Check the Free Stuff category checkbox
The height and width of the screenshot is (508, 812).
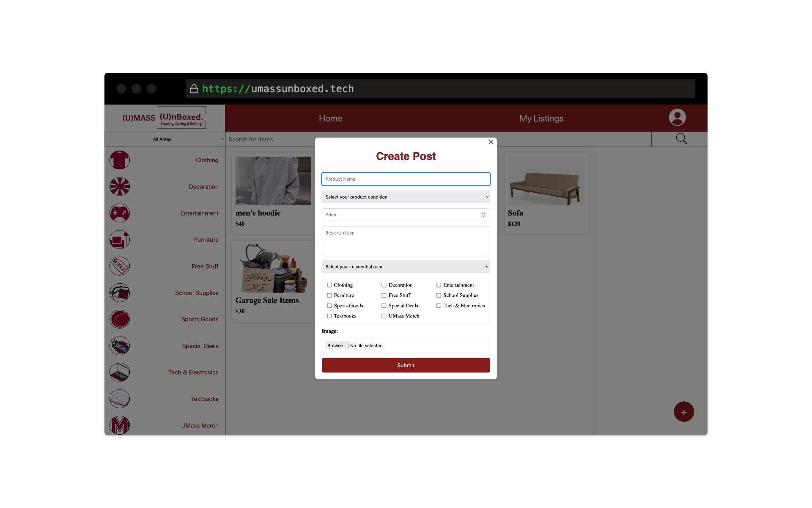point(384,295)
